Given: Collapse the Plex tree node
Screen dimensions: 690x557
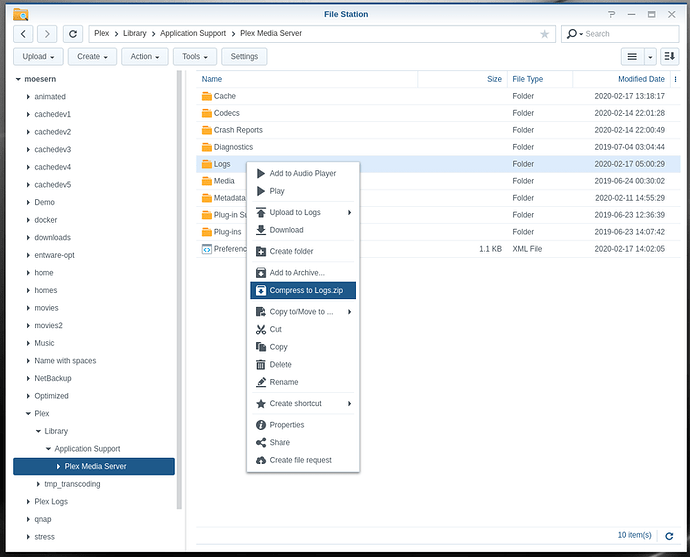Looking at the screenshot, I should pos(28,414).
